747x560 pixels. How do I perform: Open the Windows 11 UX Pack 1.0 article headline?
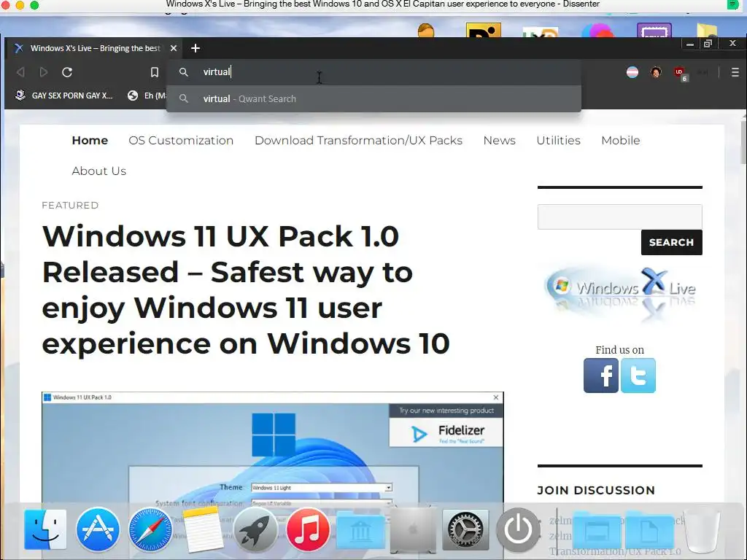coord(246,289)
